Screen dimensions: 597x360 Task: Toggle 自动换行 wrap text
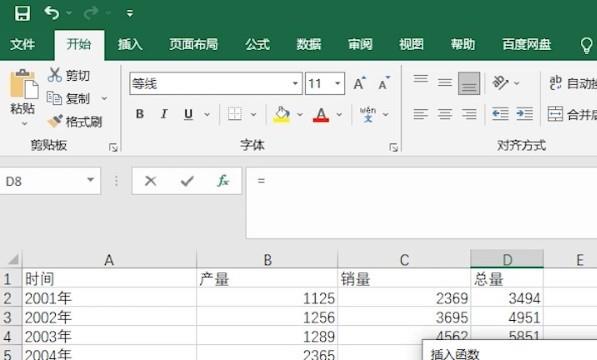572,83
